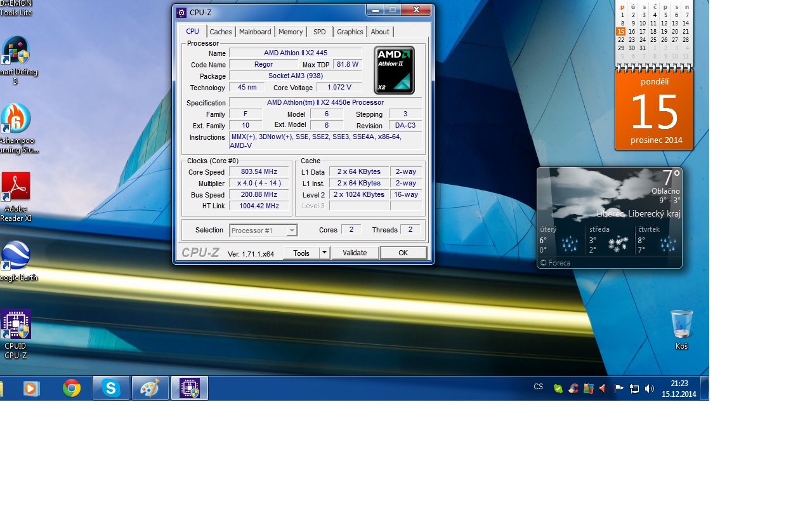Click the Instructions field listing MMX(+)
The height and width of the screenshot is (508, 812).
click(325, 141)
